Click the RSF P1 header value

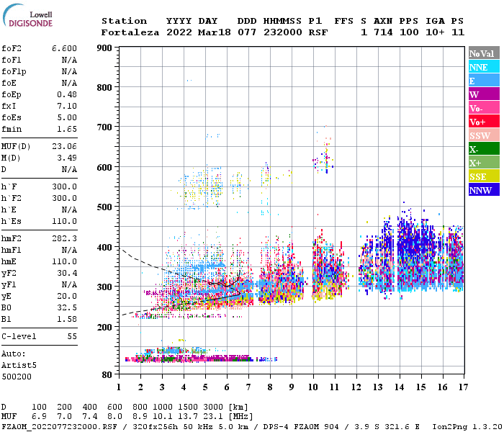tap(318, 32)
